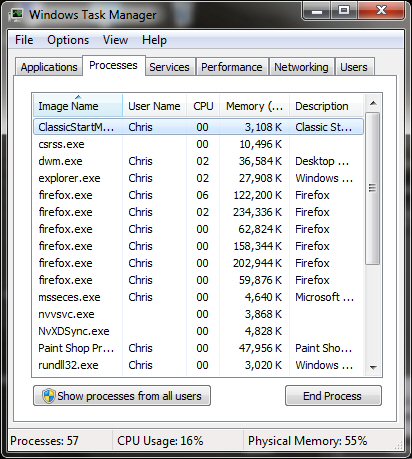412x459 pixels.
Task: Open the View menu
Action: 115,40
